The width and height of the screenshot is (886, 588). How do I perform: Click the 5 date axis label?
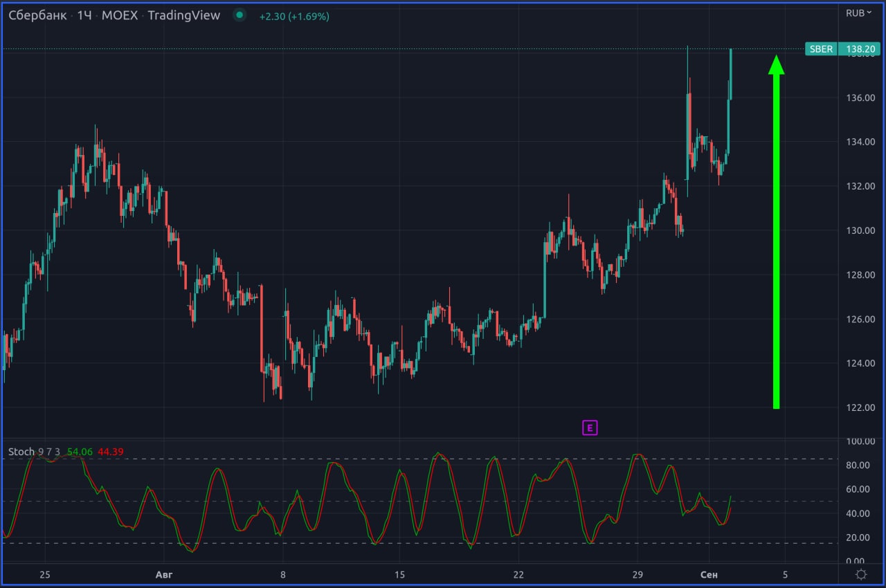click(785, 575)
